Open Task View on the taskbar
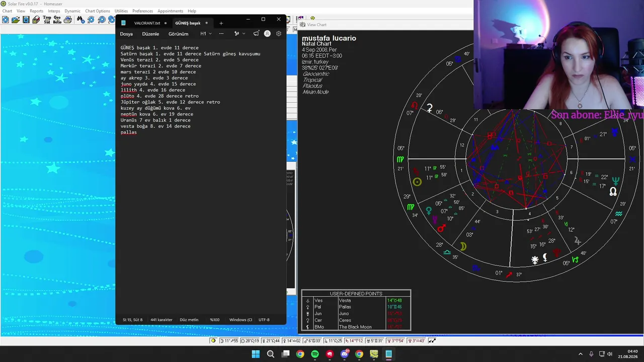The height and width of the screenshot is (362, 644). (285, 354)
